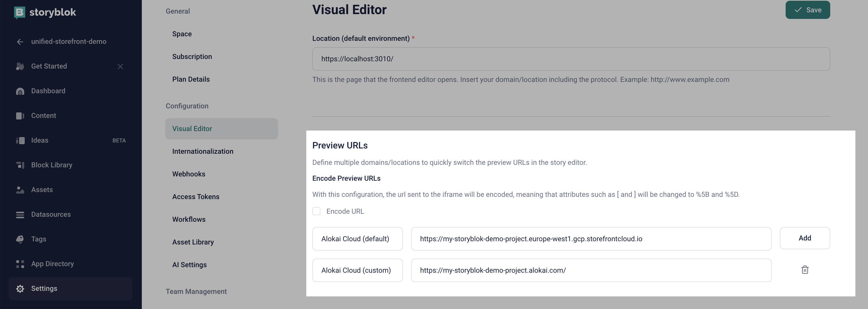Edit the default environment location field
This screenshot has height=309, width=868.
tap(506, 59)
